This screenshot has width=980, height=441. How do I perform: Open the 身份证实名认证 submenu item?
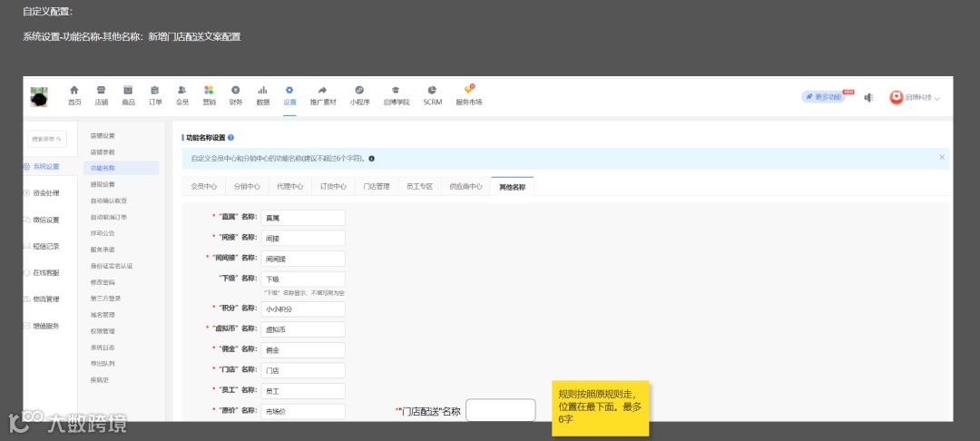tap(112, 266)
